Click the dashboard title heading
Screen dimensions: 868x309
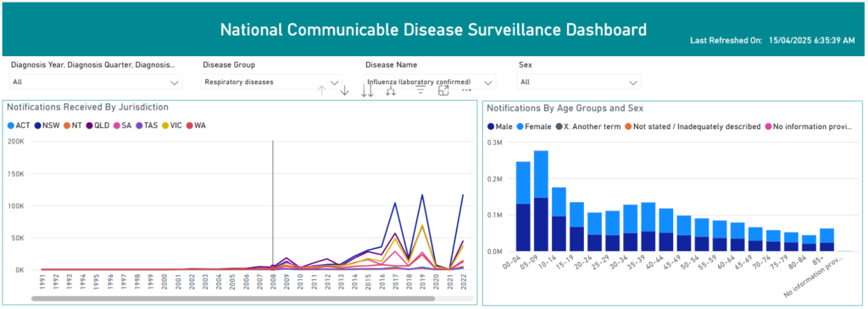[x=433, y=30]
